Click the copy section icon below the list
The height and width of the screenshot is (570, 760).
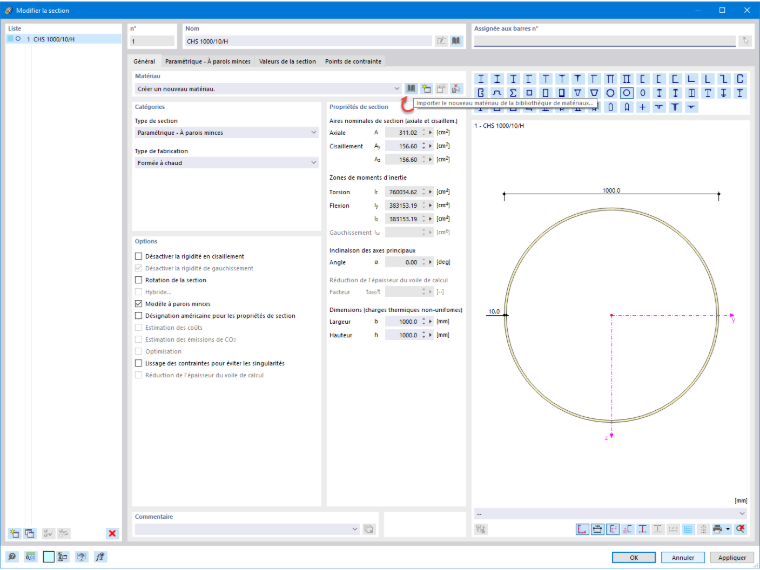[30, 533]
